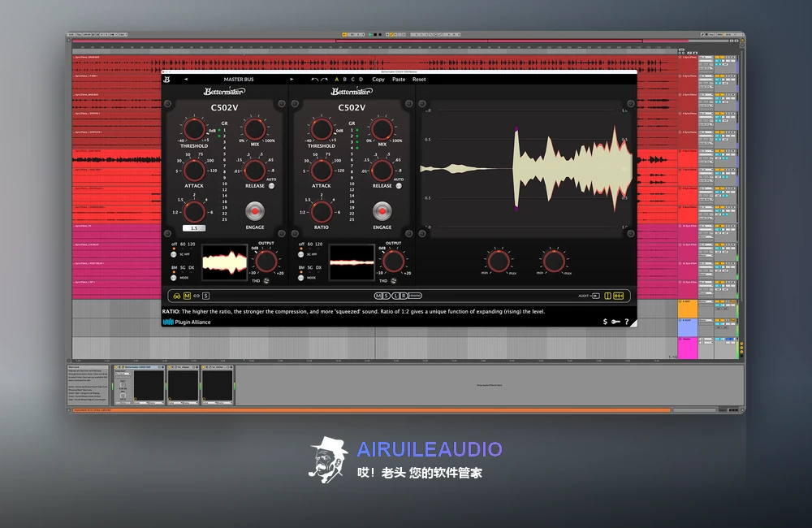The width and height of the screenshot is (812, 528).
Task: Click the right unit SC HPF switch
Action: pos(301,254)
